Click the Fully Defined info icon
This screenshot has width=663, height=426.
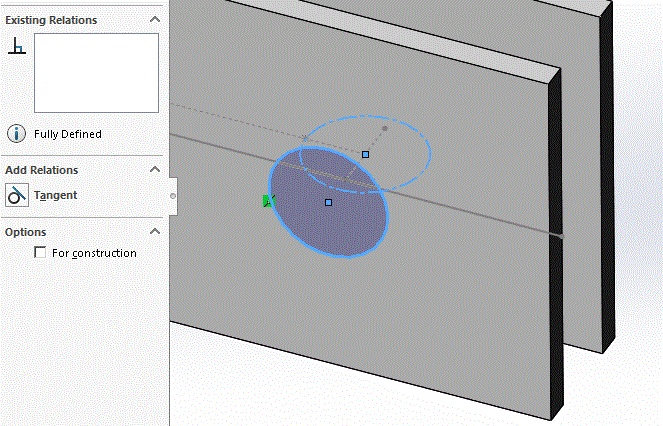pyautogui.click(x=16, y=134)
